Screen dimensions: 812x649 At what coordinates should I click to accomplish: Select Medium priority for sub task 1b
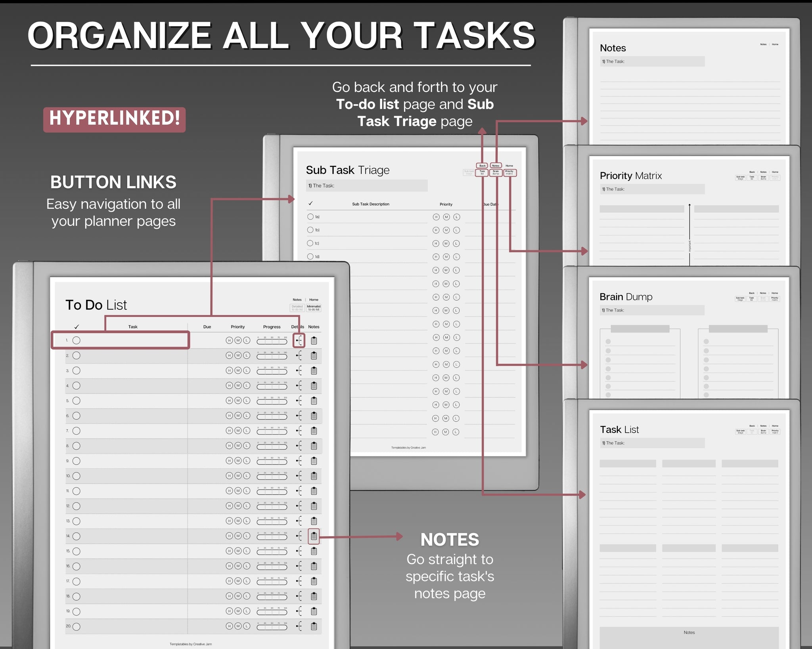tap(446, 230)
